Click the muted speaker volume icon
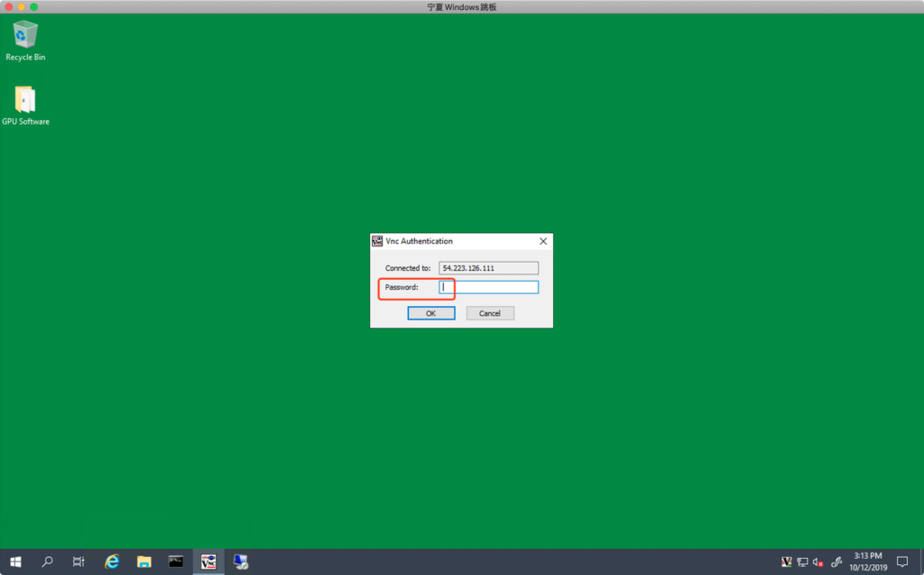924x575 pixels. 818,561
